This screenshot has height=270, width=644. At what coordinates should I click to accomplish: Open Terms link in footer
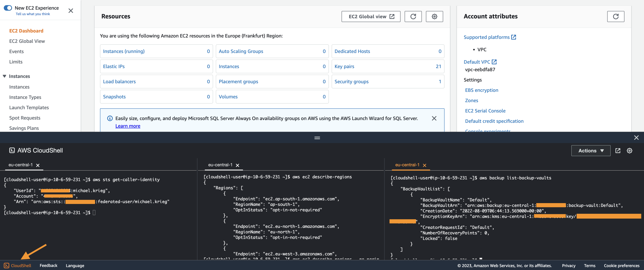tap(589, 266)
